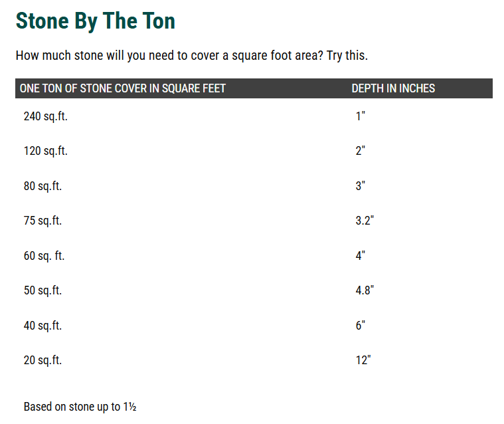504x424 pixels.
Task: Click the "Based on stone up to 1½" note
Action: (80, 407)
